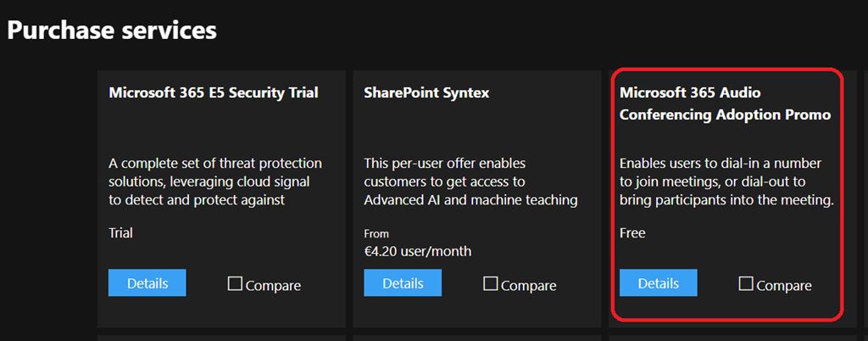Click Microsoft 365 Audio Conferencing Adoption Promo title
Image resolution: width=868 pixels, height=341 pixels.
725,103
